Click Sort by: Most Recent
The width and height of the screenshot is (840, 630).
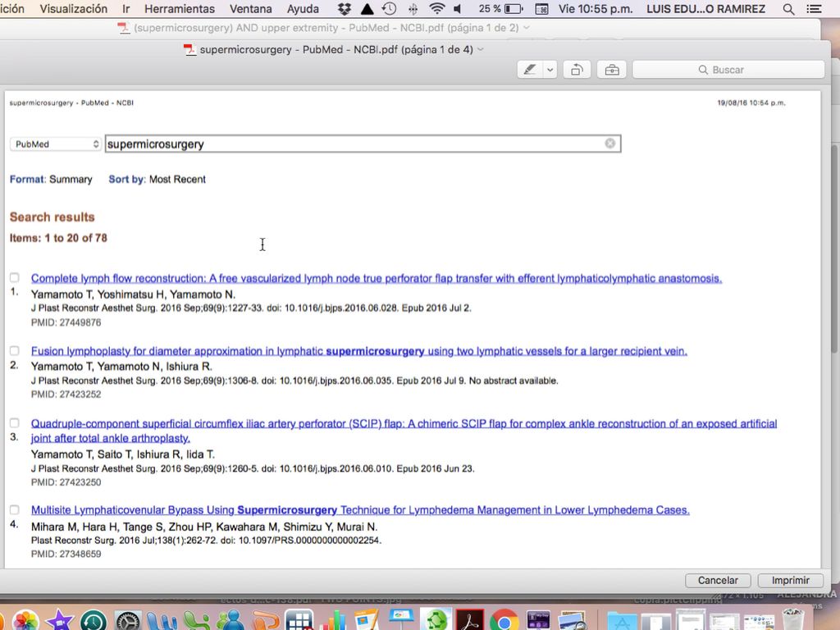click(157, 180)
